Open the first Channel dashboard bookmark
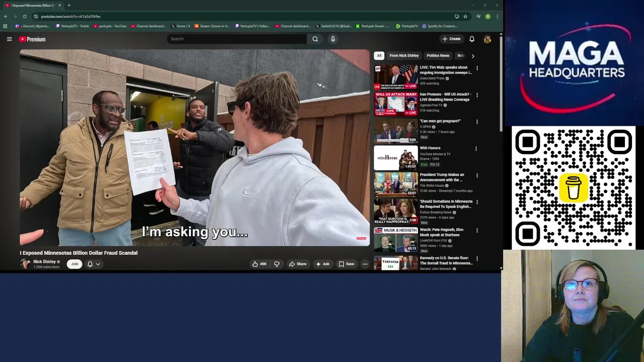The width and height of the screenshot is (644, 362). click(148, 26)
